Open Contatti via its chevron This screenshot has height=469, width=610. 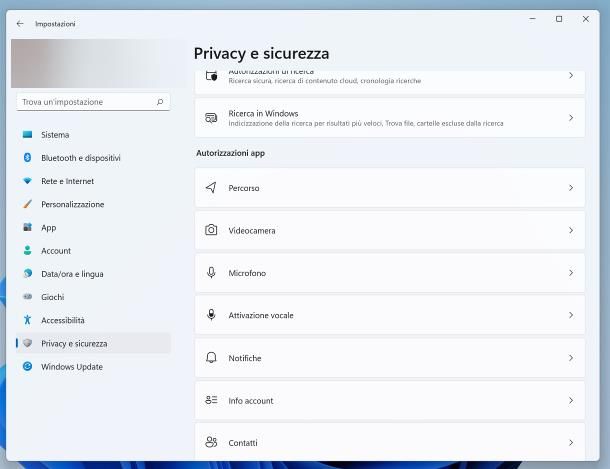[571, 443]
